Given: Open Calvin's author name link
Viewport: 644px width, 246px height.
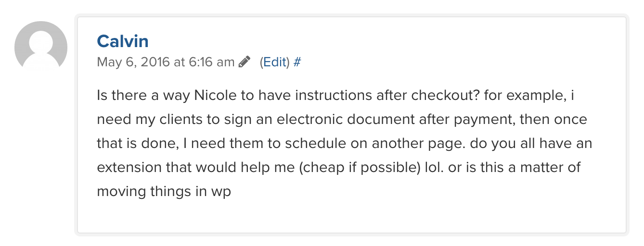Looking at the screenshot, I should click(x=123, y=41).
